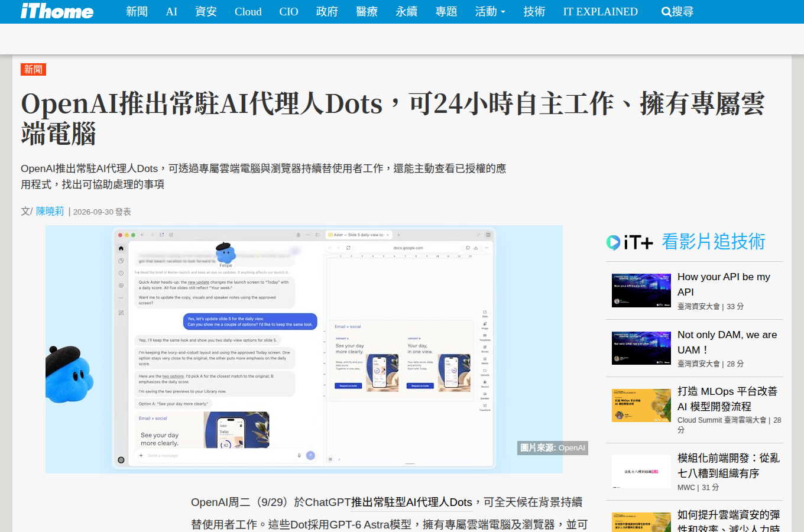Screen dimensions: 804x532
Task: Open the 專題 nav item
Action: (446, 12)
